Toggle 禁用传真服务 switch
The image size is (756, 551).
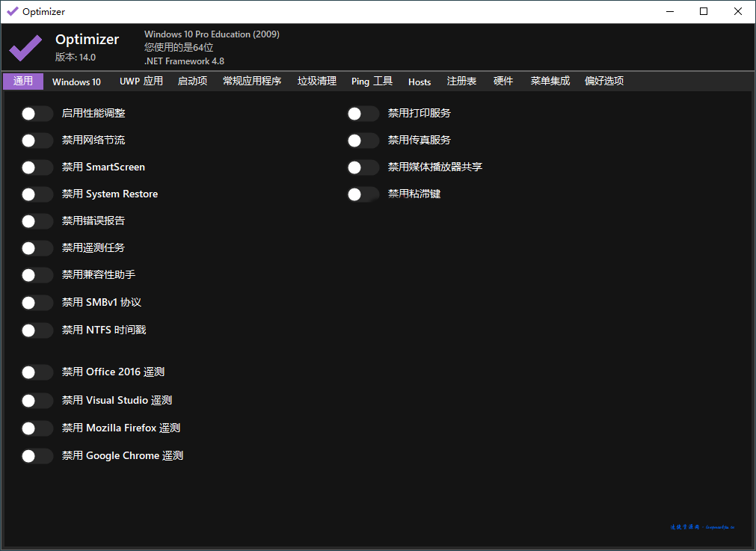tap(363, 141)
